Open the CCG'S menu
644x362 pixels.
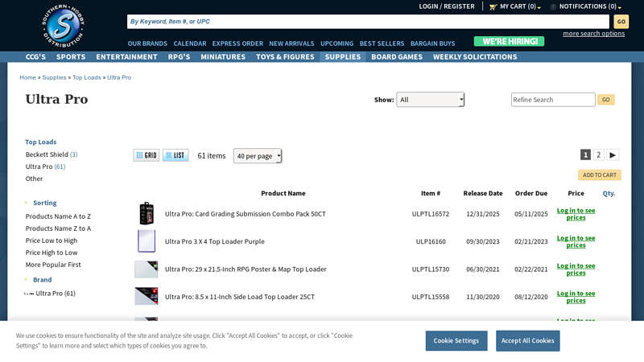[35, 56]
